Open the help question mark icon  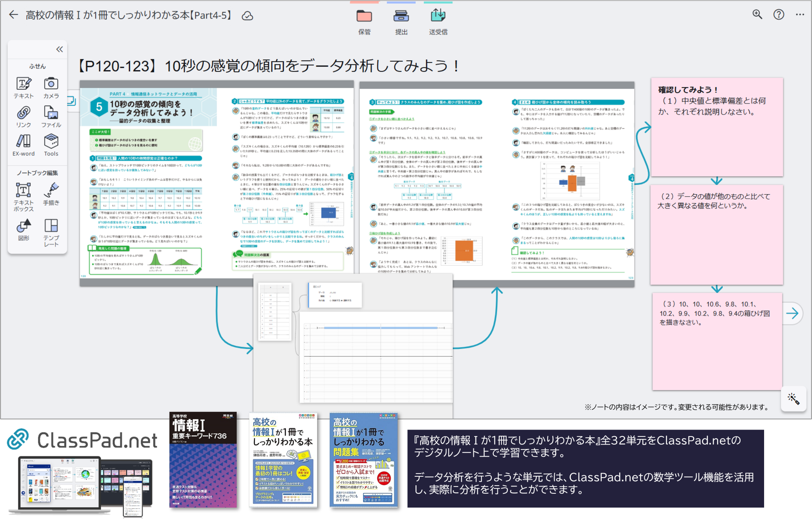[x=779, y=15]
